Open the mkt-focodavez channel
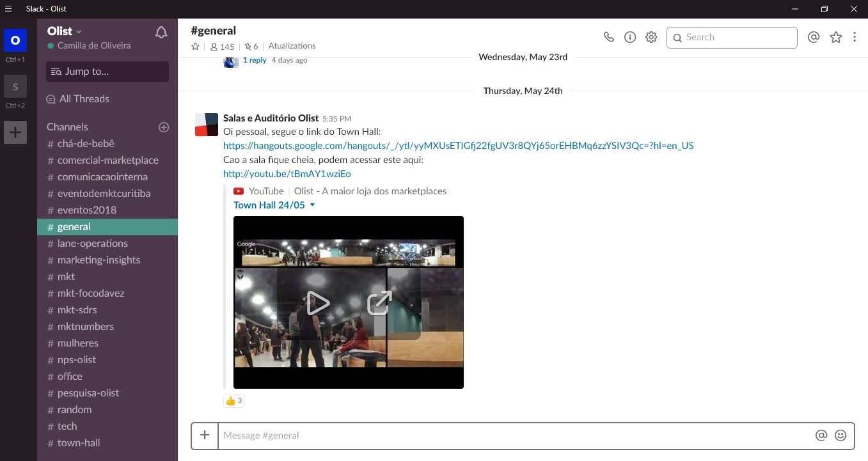 point(107,293)
